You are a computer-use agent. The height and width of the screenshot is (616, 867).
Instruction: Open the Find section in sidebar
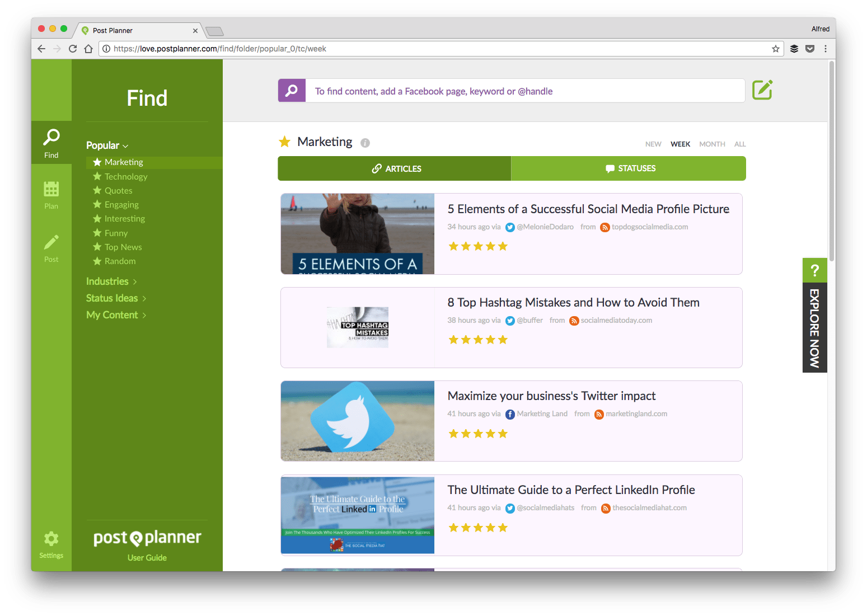tap(51, 143)
